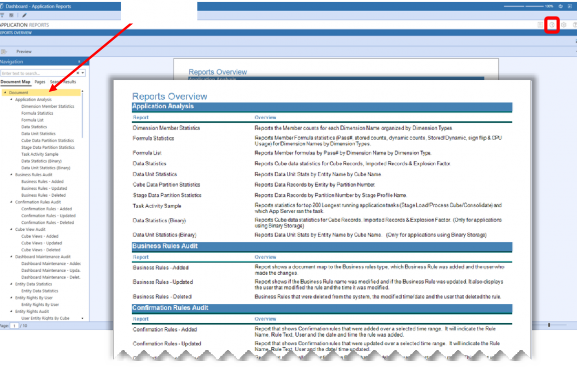Click the page number field in the status bar
Viewport: 577px width, 370px height.
14,326
